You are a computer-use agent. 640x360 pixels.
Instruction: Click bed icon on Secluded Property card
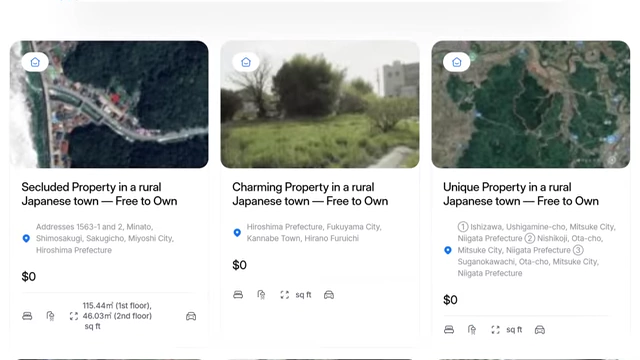coord(27,316)
